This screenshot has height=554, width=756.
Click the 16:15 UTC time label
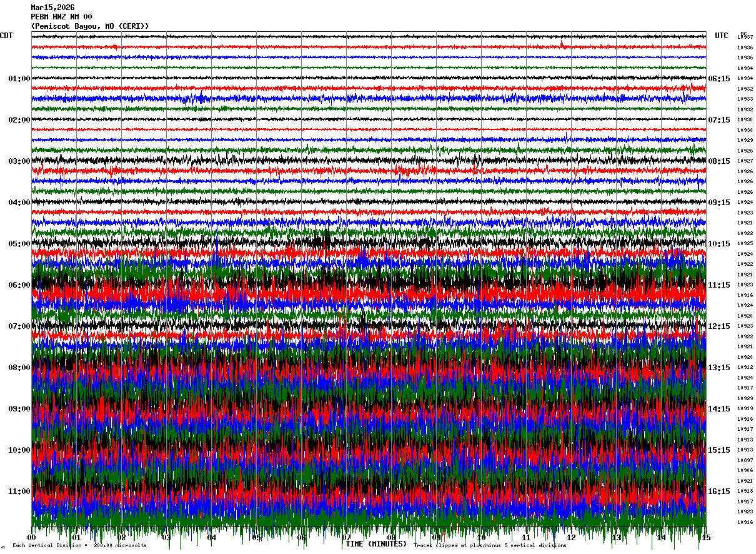click(x=719, y=491)
